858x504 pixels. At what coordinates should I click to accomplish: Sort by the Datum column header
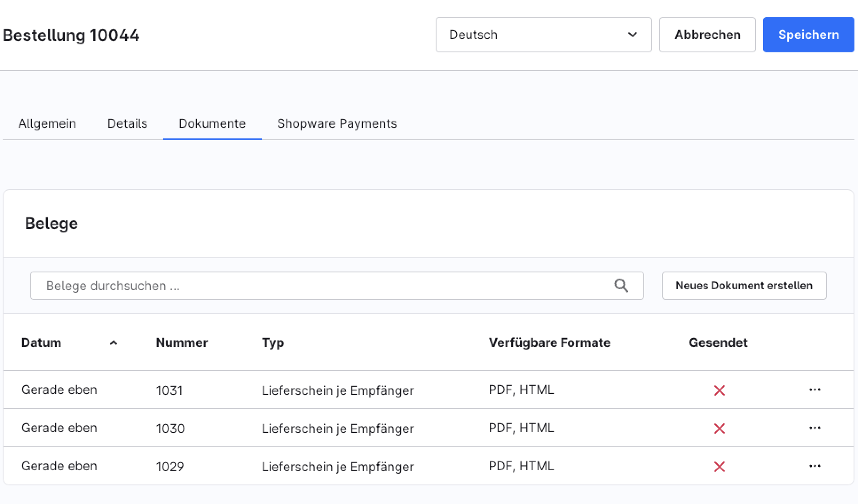click(x=41, y=343)
